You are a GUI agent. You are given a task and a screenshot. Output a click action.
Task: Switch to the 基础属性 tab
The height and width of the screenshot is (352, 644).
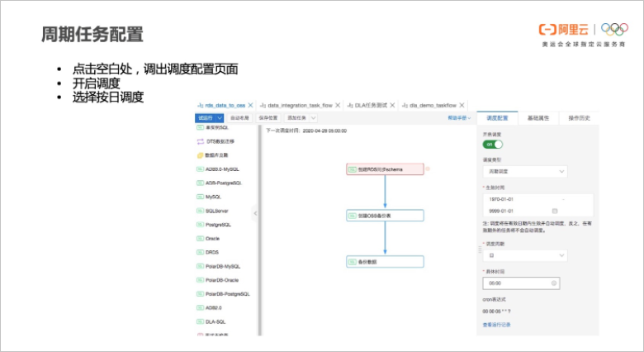[x=538, y=118]
